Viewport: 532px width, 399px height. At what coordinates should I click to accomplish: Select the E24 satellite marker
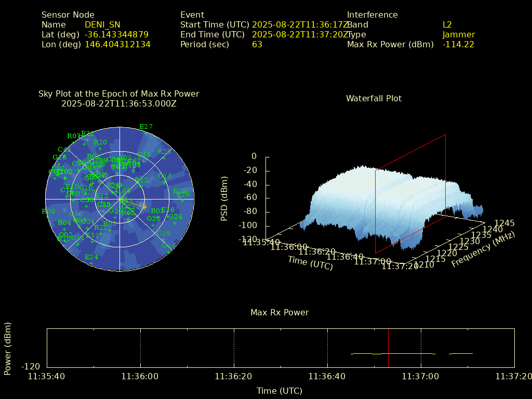pos(91,263)
